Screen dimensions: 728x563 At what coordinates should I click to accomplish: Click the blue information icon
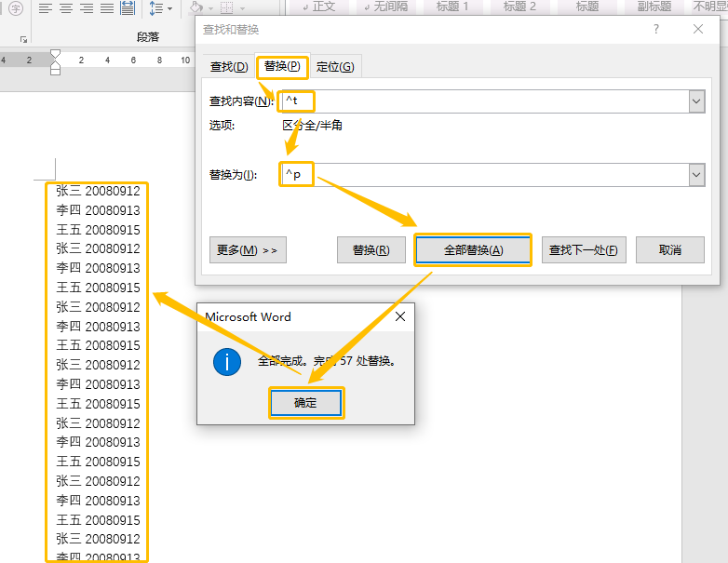[x=227, y=362]
